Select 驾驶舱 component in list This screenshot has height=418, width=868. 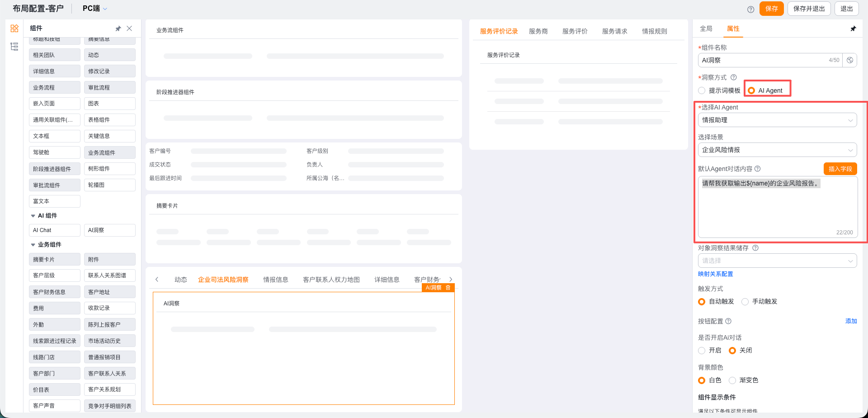tap(55, 152)
